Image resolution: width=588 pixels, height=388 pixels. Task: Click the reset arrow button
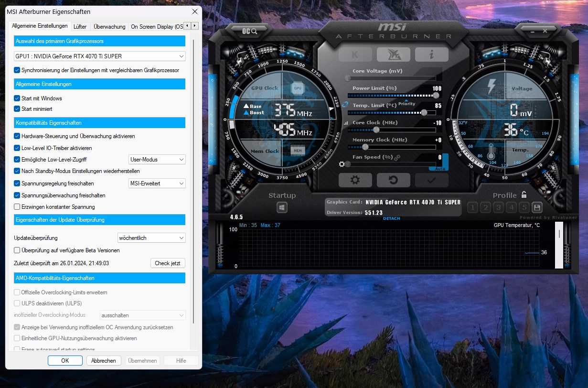pos(393,180)
